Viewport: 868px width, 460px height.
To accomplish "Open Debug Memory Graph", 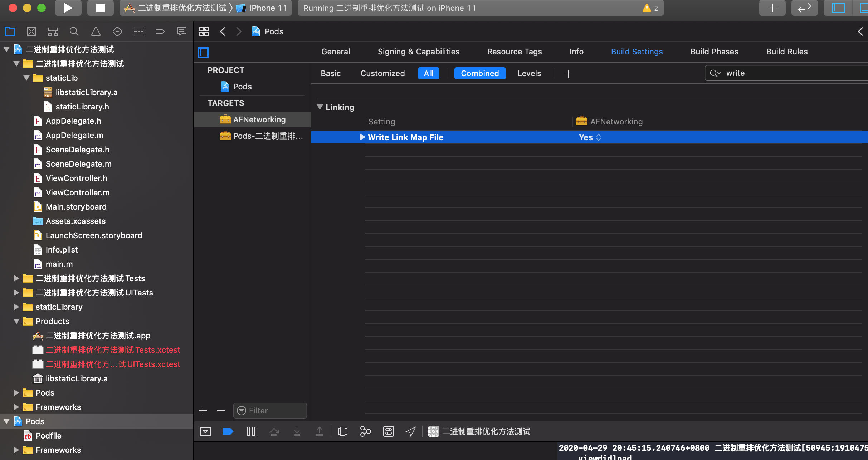I will (x=365, y=431).
